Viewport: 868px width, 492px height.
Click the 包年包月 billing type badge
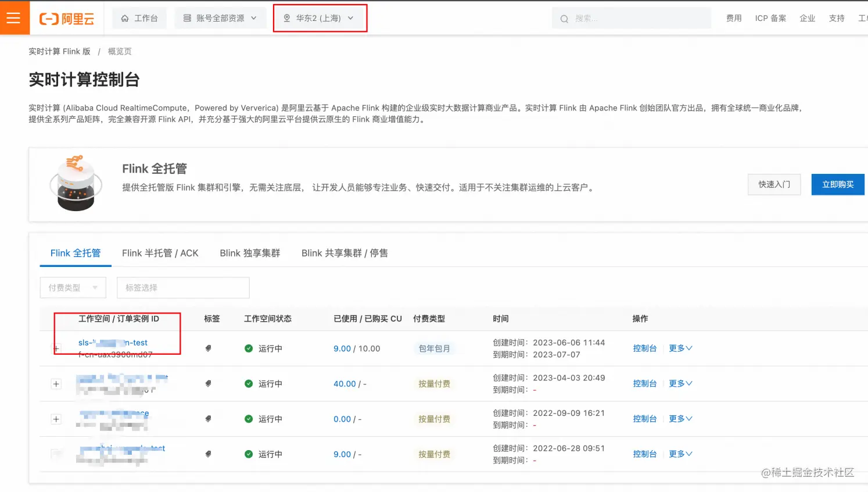pos(435,348)
